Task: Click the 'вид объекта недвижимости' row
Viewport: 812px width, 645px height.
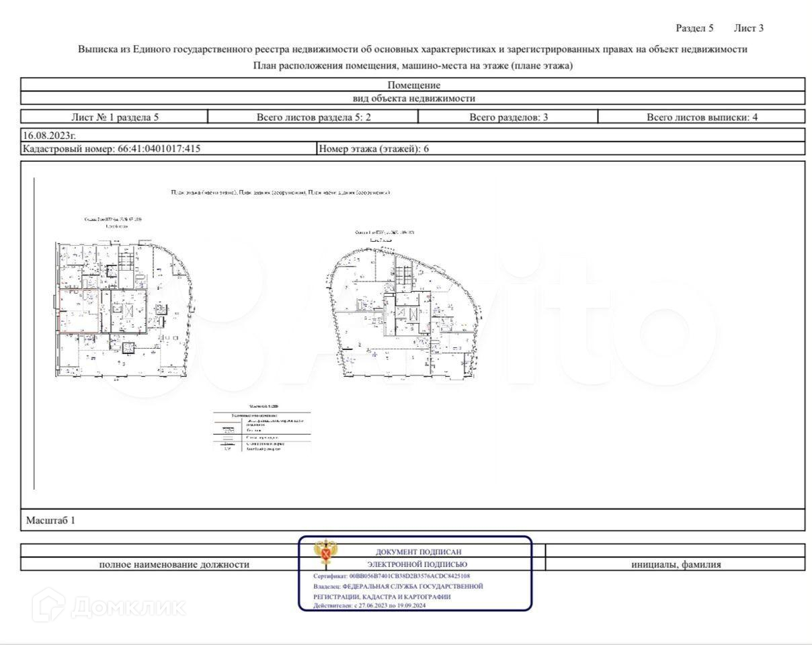Action: (413, 98)
